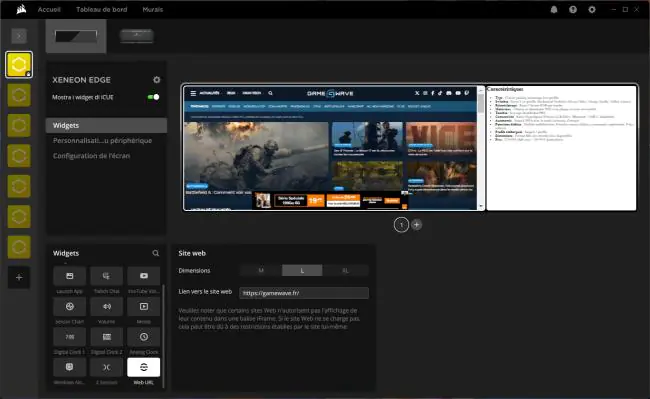This screenshot has height=399, width=650.
Task: Open Personnalisation du périphérique section
Action: 102,141
